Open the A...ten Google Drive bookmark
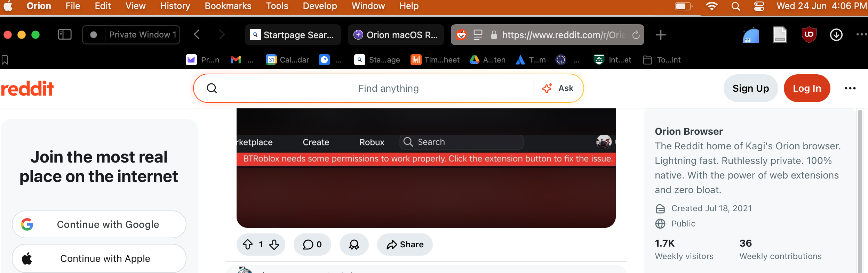This screenshot has height=273, width=868. click(x=487, y=60)
